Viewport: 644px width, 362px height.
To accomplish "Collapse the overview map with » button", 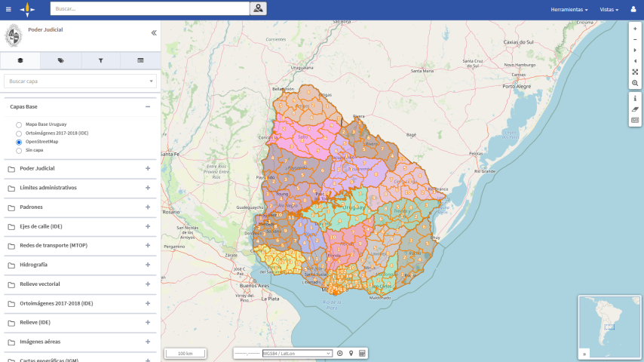I will click(x=584, y=354).
